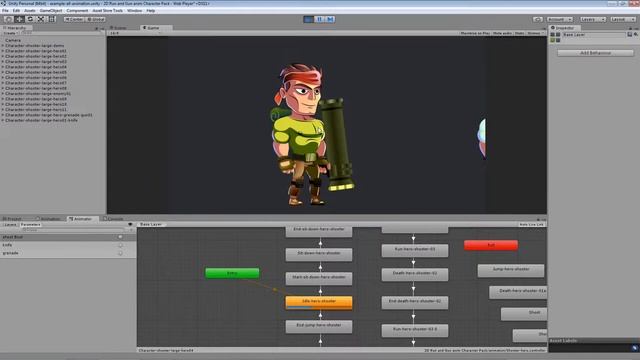
Task: Click the Base Layer breadcrumb in Animator
Action: click(x=151, y=224)
